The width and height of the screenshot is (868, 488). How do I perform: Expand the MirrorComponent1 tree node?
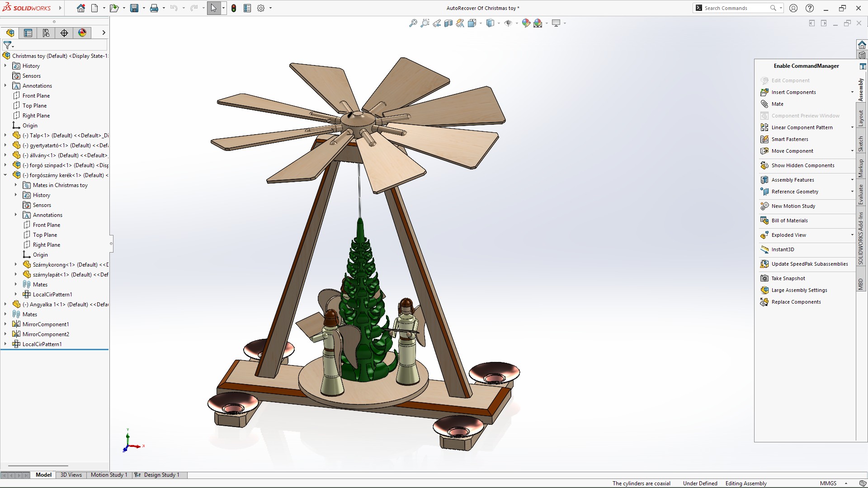click(5, 324)
